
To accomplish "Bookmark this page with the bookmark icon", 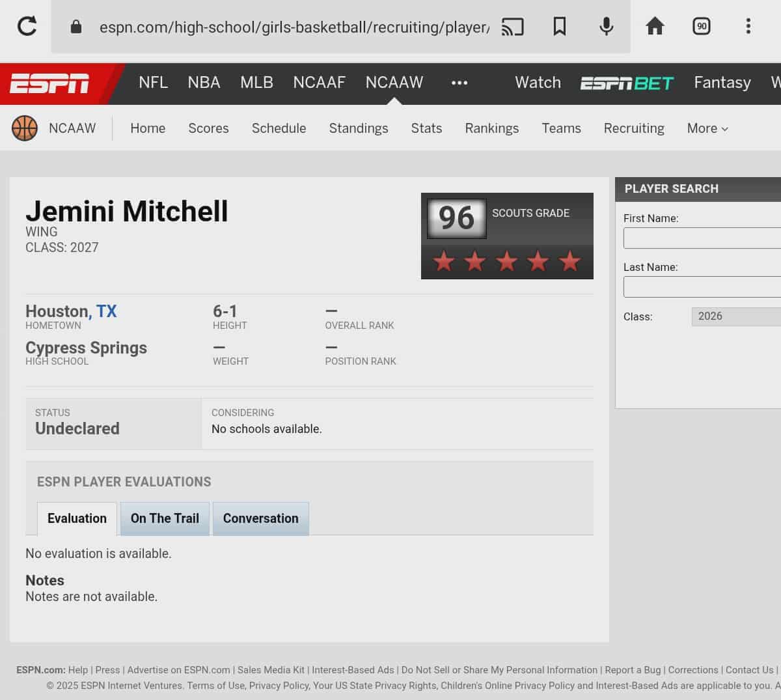I will [x=559, y=27].
